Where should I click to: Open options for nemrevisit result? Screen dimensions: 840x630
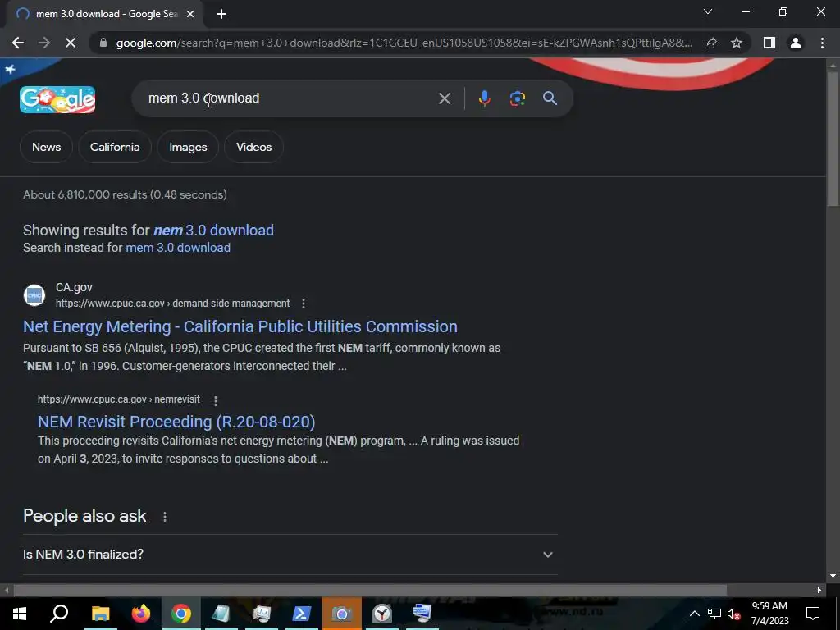(216, 400)
